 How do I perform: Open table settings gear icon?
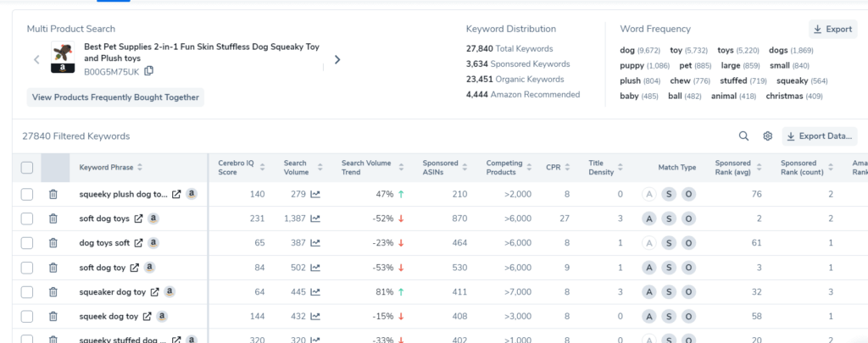click(767, 136)
